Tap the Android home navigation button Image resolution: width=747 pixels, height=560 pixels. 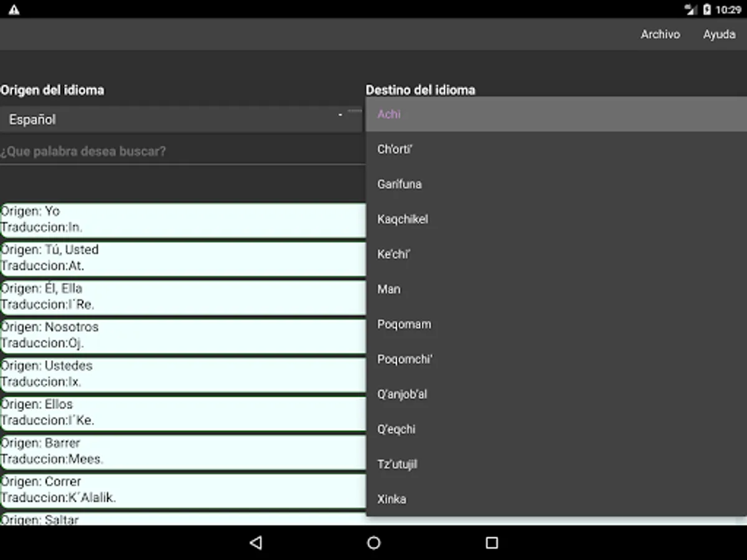tap(374, 543)
